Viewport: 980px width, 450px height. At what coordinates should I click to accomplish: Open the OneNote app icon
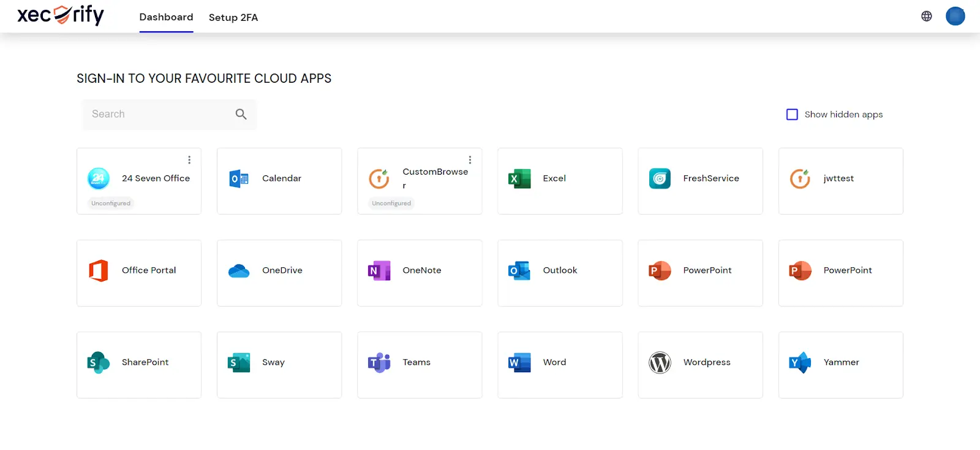coord(379,270)
